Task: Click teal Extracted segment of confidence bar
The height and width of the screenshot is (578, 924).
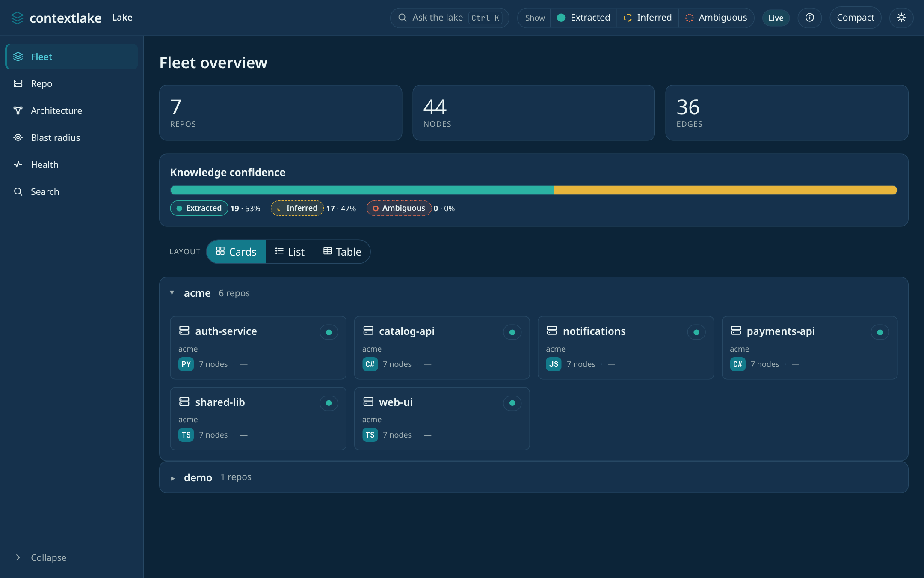Action: [362, 190]
